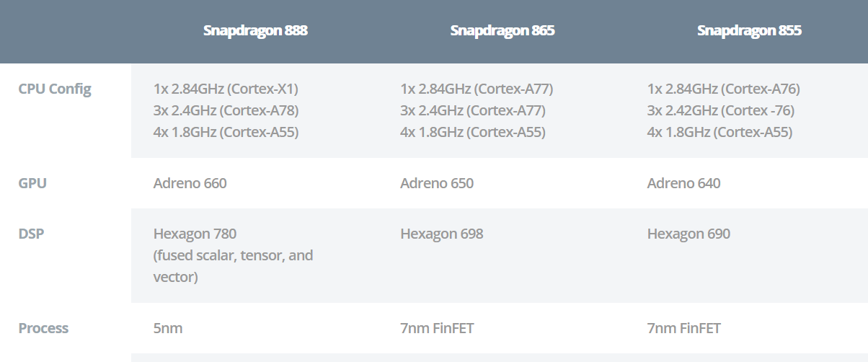This screenshot has height=362, width=868.
Task: Click 7nm FinFET under Snapdragon 855
Action: point(683,328)
